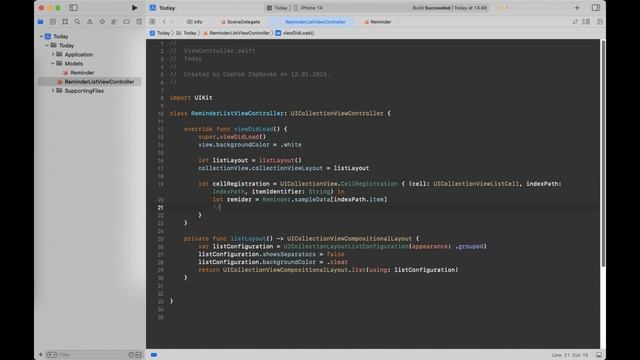Click ReminderListViewController in jump bar

click(x=236, y=33)
